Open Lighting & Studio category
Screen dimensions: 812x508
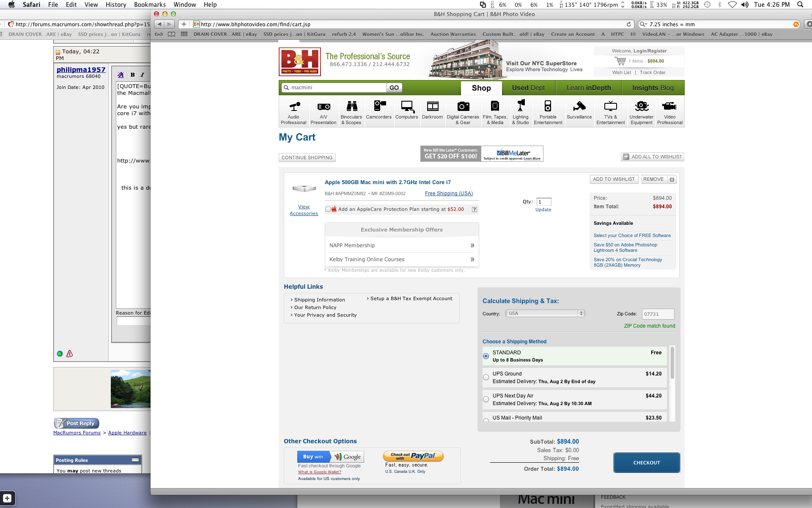521,112
